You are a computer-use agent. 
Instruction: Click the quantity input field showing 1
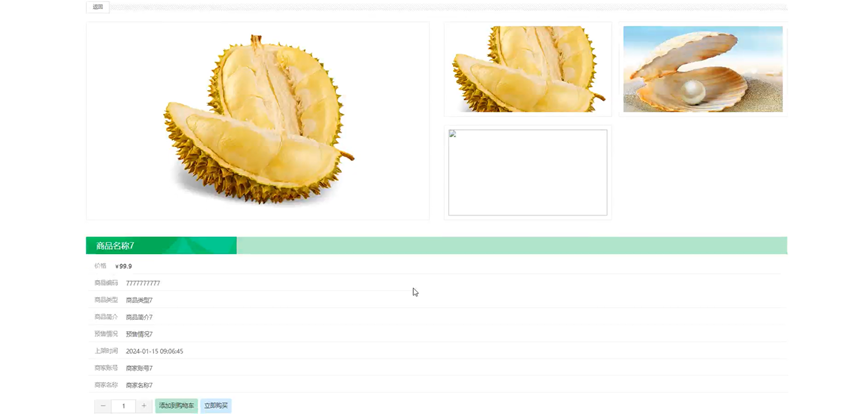pos(124,406)
